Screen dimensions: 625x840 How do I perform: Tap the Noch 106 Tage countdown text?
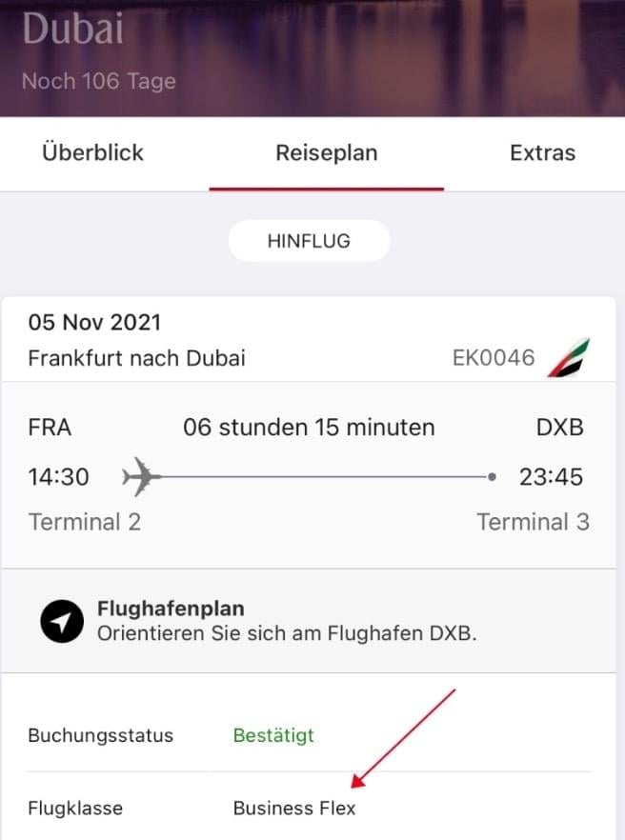pos(99,81)
